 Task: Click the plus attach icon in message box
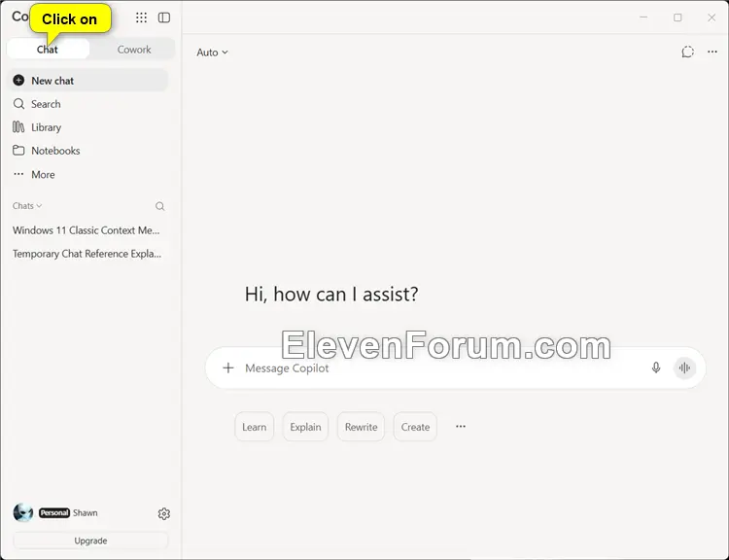coord(228,367)
